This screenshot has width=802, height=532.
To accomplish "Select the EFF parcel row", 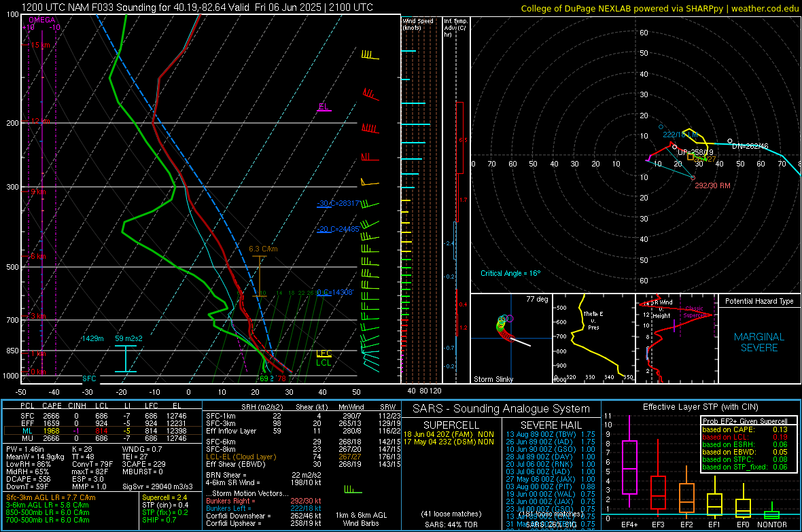I will 103,423.
